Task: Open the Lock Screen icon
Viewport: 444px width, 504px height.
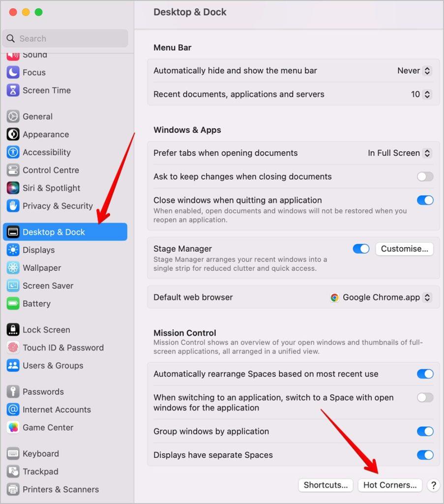Action: (x=13, y=329)
